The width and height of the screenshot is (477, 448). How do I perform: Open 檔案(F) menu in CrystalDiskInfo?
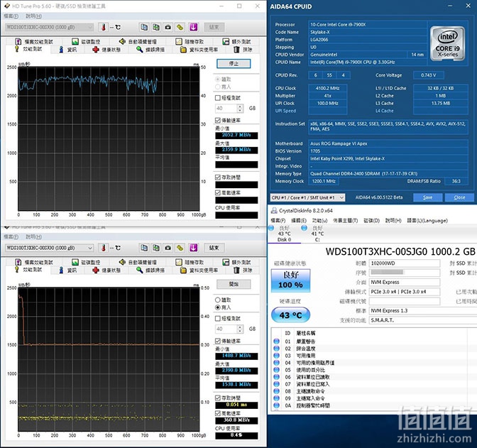click(278, 220)
